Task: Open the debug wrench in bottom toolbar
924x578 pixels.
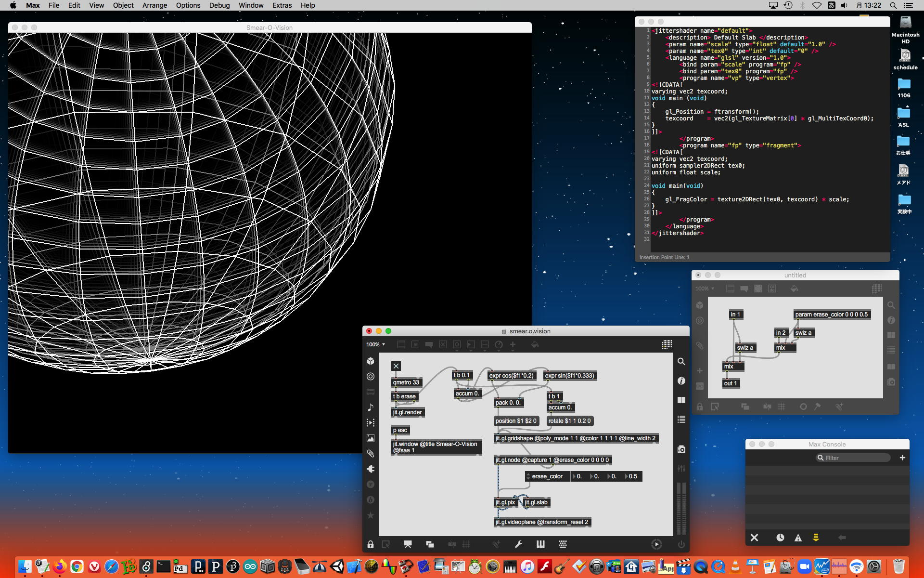Action: [518, 544]
